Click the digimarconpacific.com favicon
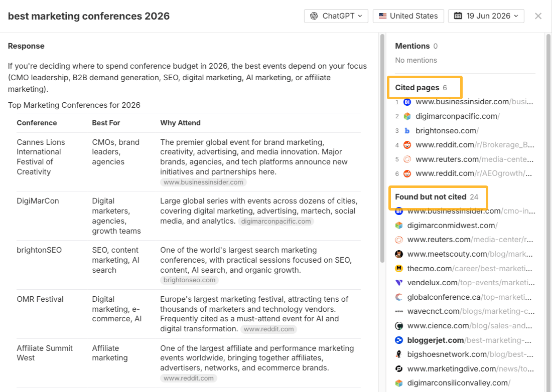552x392 pixels. pos(407,116)
